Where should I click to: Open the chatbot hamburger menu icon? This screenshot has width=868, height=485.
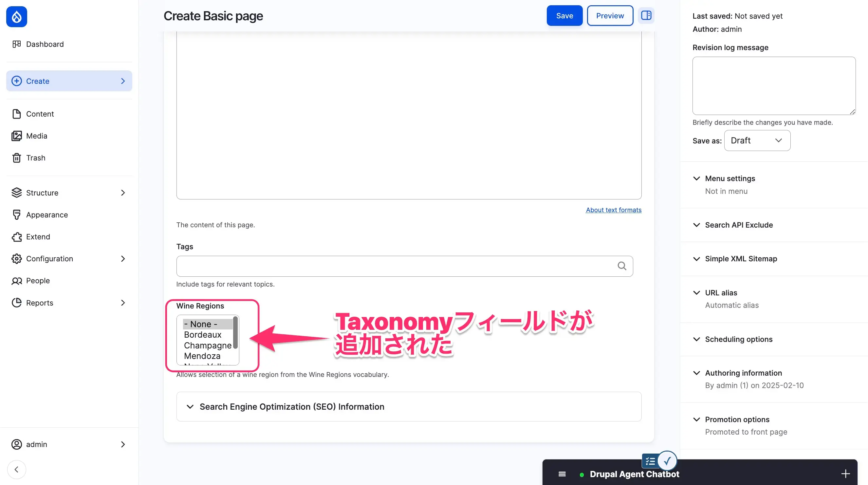click(x=562, y=474)
